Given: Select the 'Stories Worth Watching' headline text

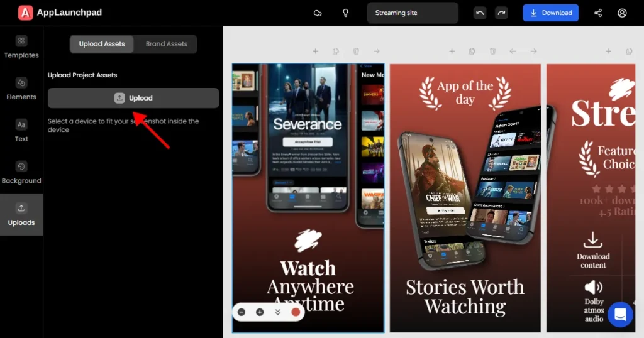Looking at the screenshot, I should point(465,297).
